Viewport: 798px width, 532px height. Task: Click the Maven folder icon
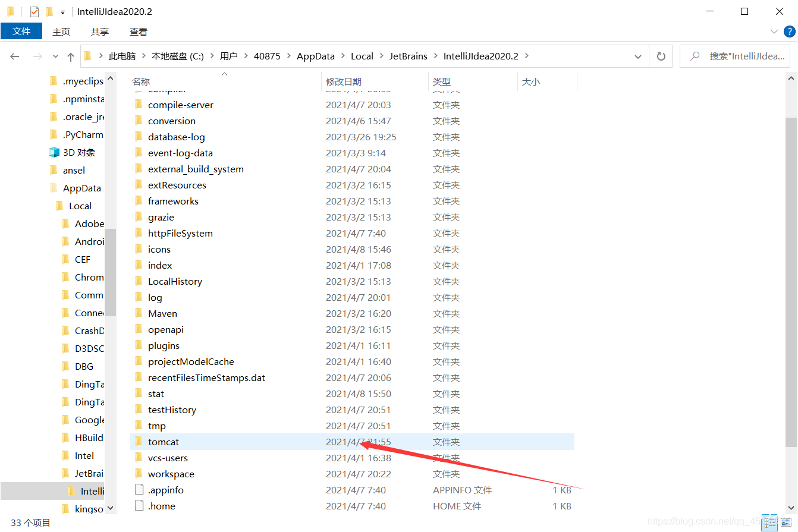(x=139, y=313)
